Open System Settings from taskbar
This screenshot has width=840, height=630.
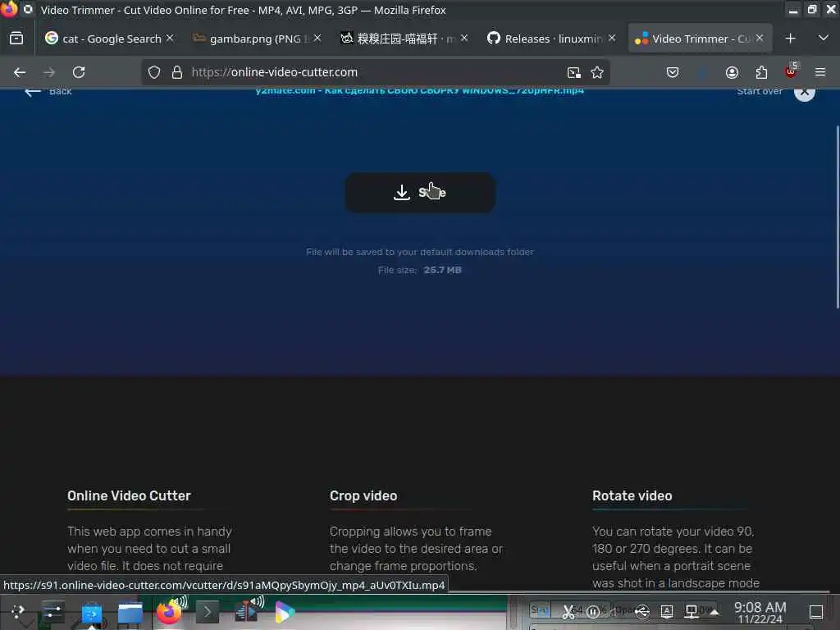(x=52, y=611)
